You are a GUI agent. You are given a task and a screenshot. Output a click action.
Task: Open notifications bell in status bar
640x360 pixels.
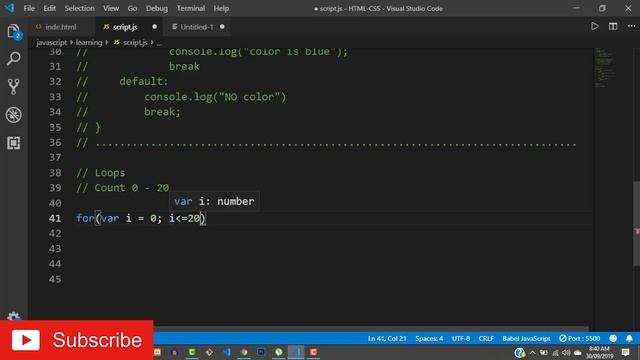click(x=629, y=338)
